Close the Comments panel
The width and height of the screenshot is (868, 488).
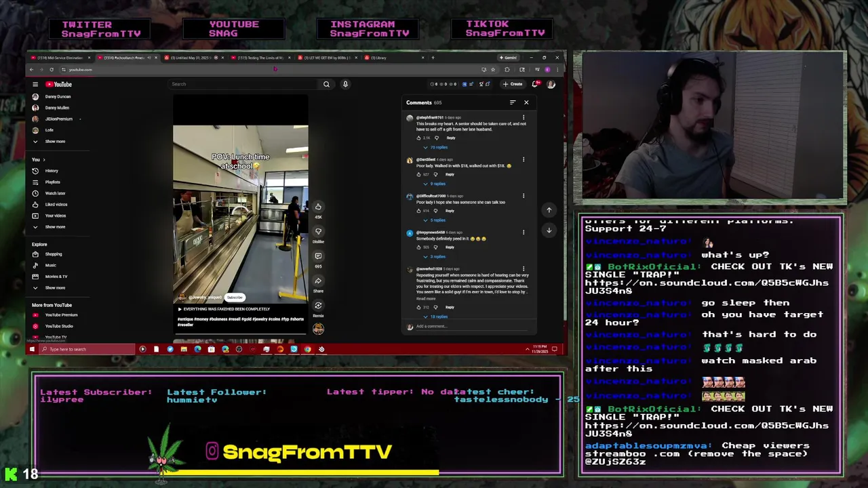[x=526, y=102]
